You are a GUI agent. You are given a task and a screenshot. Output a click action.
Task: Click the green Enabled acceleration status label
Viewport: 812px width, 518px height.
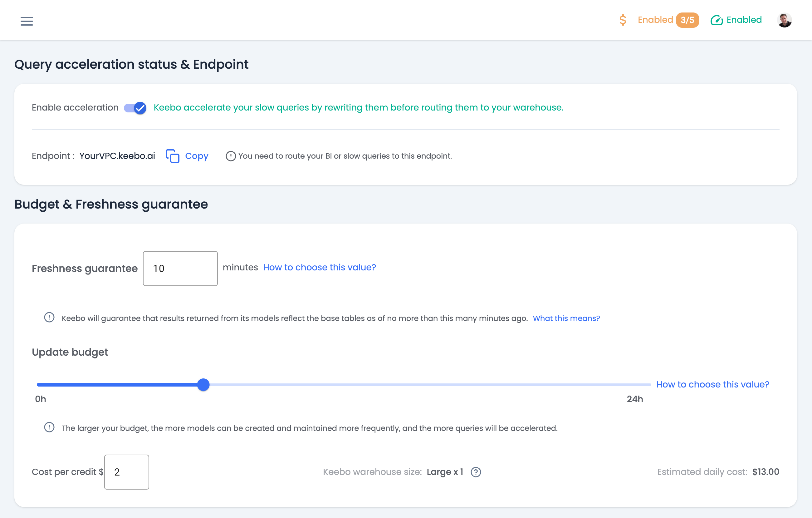(744, 20)
